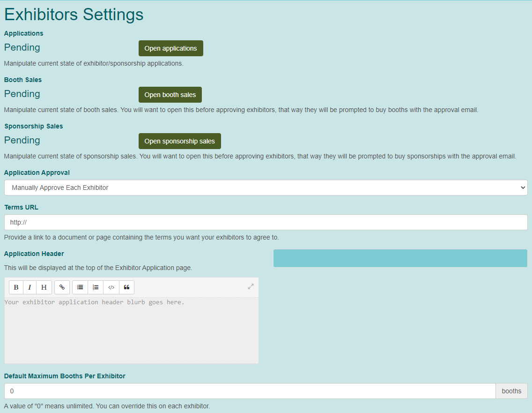Viewport: 532px width, 413px height.
Task: Click the 'Application Approval' label
Action: [x=37, y=173]
